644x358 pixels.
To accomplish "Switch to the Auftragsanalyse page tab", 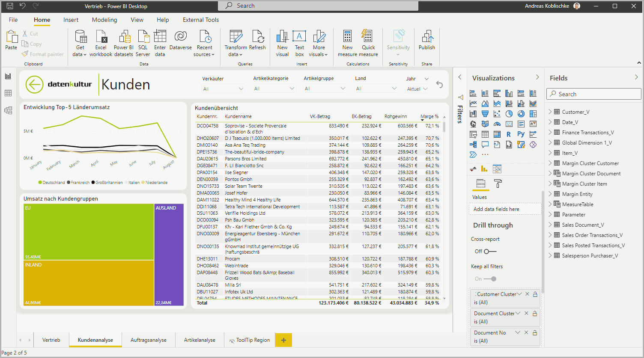I will click(148, 340).
